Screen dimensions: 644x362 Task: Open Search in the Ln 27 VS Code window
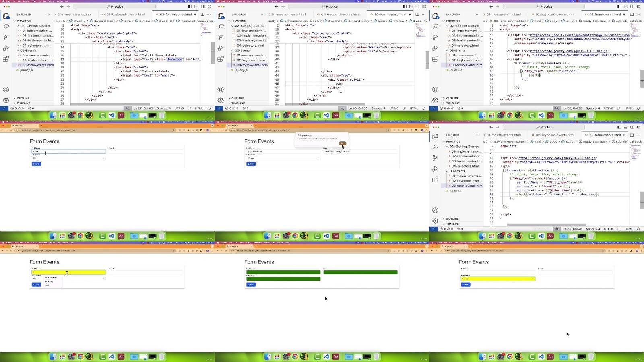6,27
